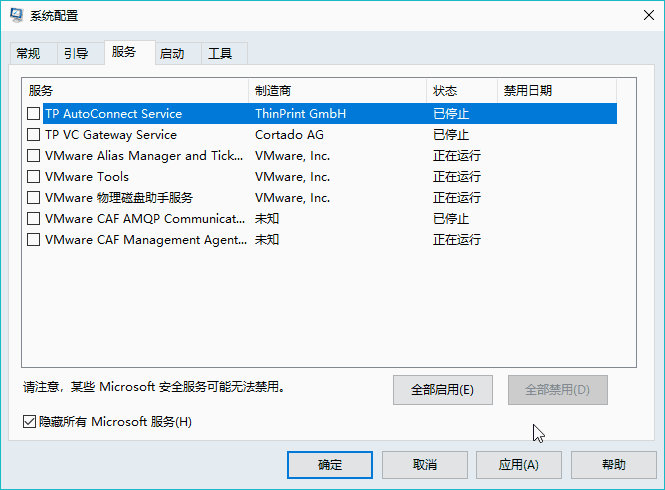Select the 工具 tab
Screen dimensions: 665x490
[x=221, y=54]
